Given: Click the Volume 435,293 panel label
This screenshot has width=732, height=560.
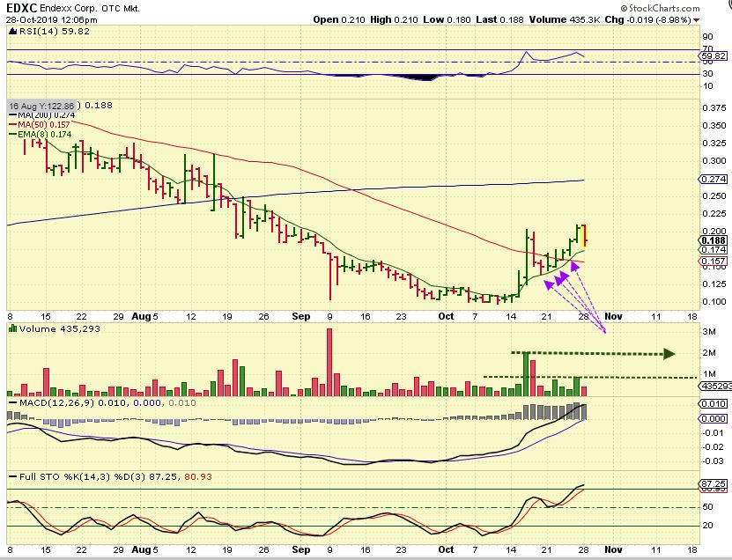Looking at the screenshot, I should 60,329.
